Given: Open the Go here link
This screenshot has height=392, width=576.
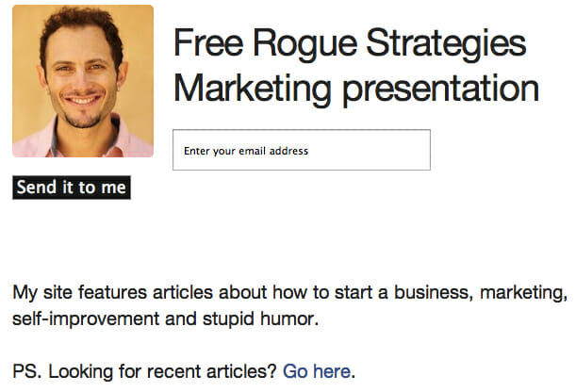Looking at the screenshot, I should pyautogui.click(x=317, y=371).
